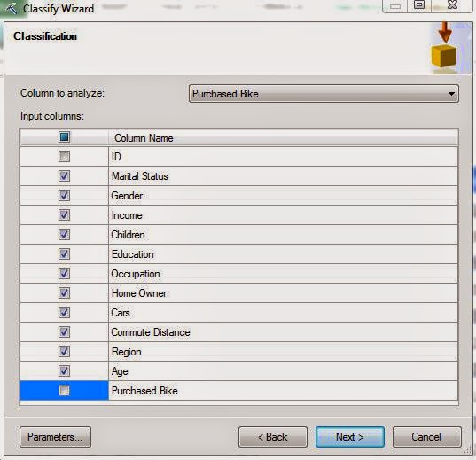This screenshot has height=460, width=476.
Task: Select the Education row text
Action: pos(133,254)
